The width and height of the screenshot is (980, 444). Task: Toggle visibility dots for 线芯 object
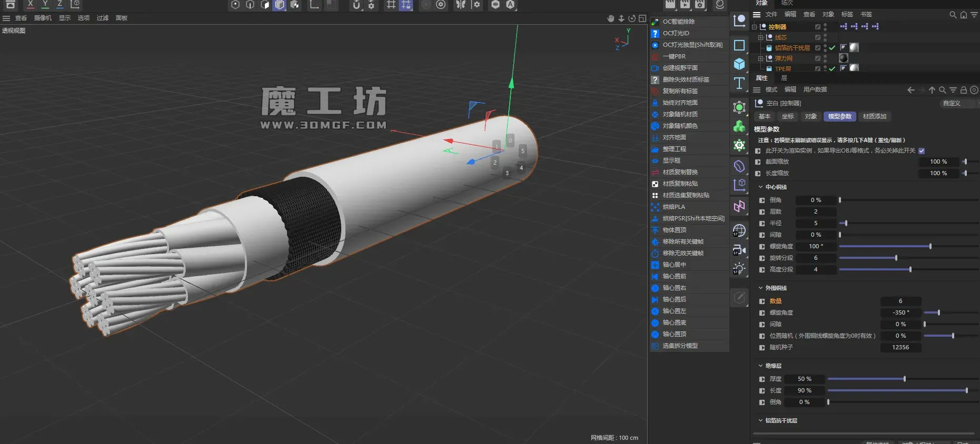tap(825, 37)
